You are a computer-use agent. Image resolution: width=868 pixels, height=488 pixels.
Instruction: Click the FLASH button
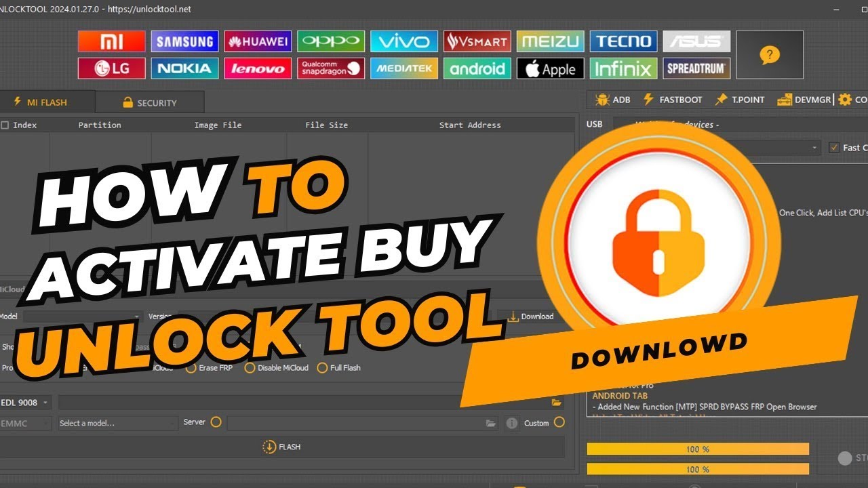coord(282,447)
